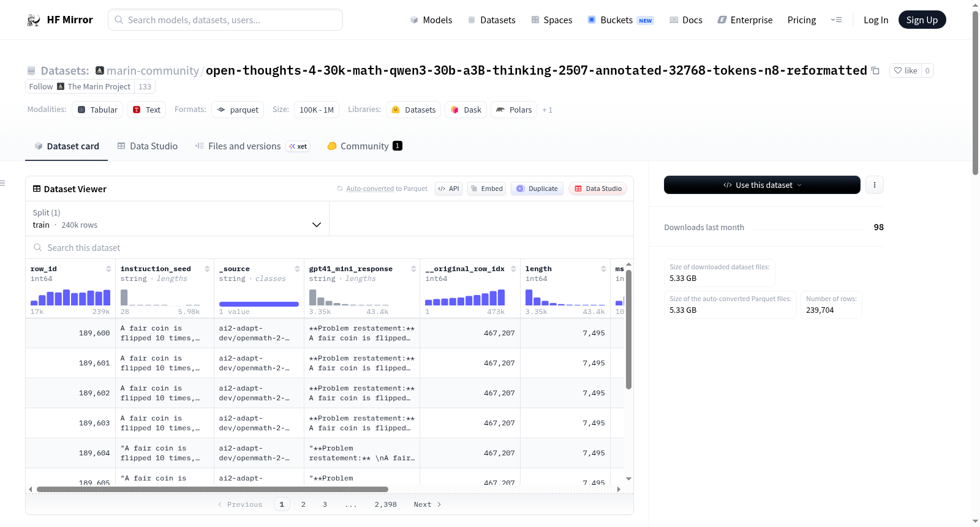Image resolution: width=980 pixels, height=527 pixels.
Task: Click the Log In link
Action: [x=875, y=20]
